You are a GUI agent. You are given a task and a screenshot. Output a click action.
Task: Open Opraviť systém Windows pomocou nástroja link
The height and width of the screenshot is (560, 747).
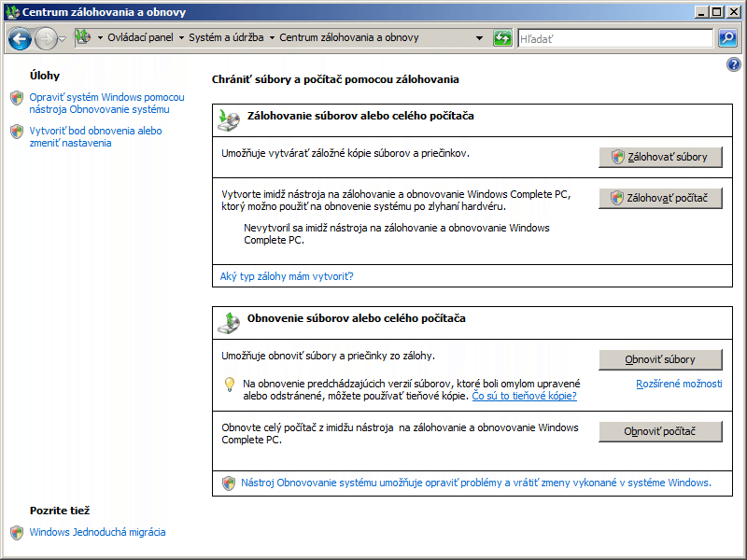tap(106, 104)
